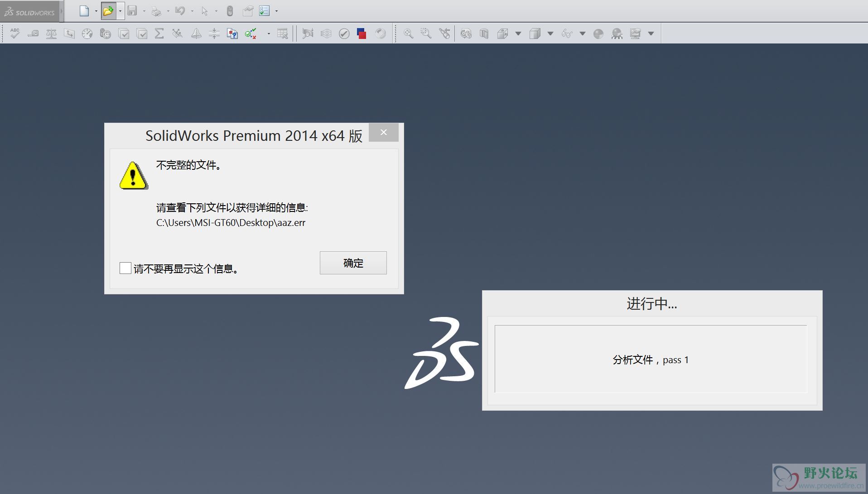868x494 pixels.
Task: Expand the New document dropdown arrow
Action: 96,11
